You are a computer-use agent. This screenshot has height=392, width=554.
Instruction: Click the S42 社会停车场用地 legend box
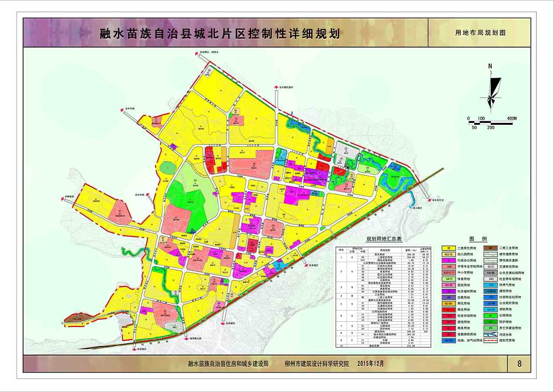pos(491,279)
